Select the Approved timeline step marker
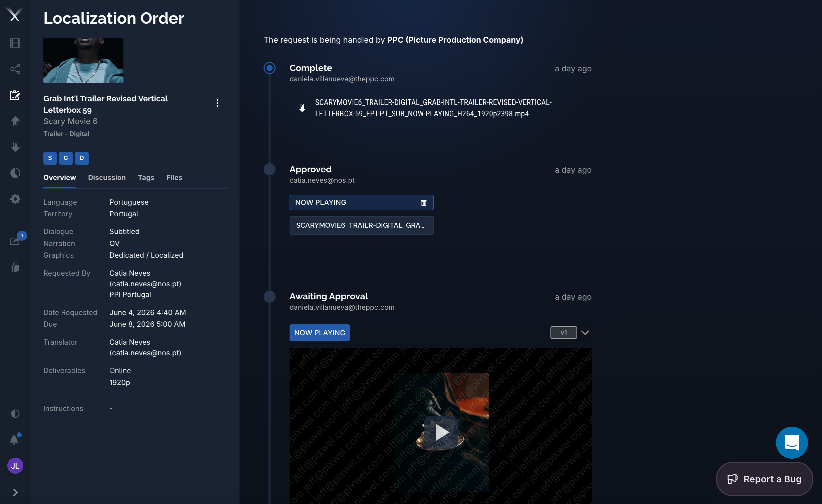This screenshot has width=822, height=504. (269, 169)
